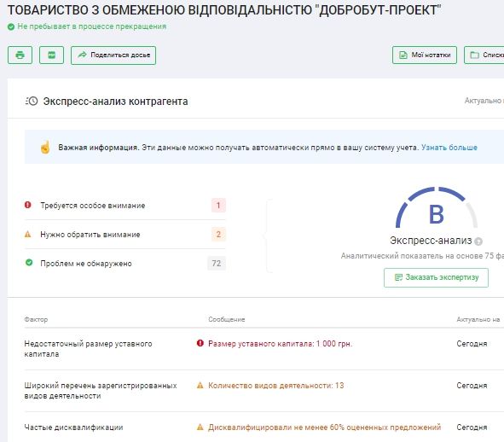Image resolution: width=504 pixels, height=442 pixels.
Task: Click the PDF export icon button
Action: [51, 55]
